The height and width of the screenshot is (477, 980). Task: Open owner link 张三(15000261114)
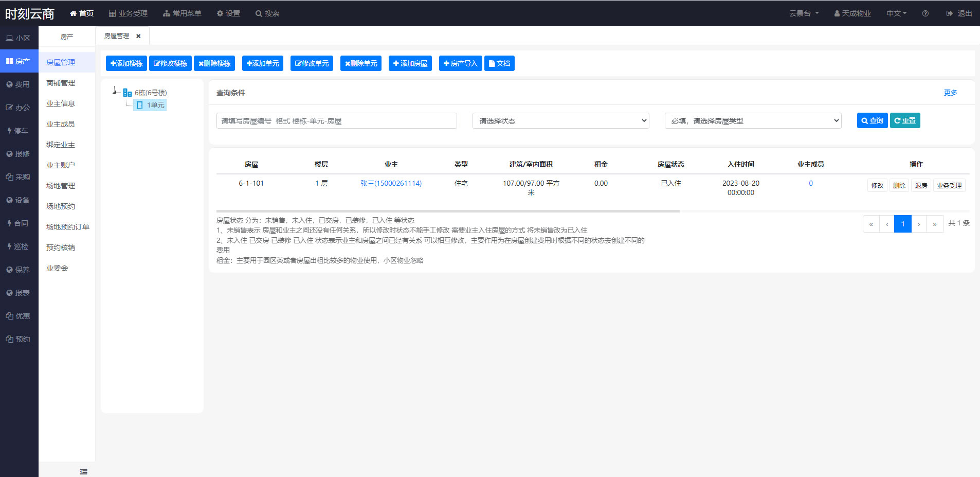pos(391,183)
